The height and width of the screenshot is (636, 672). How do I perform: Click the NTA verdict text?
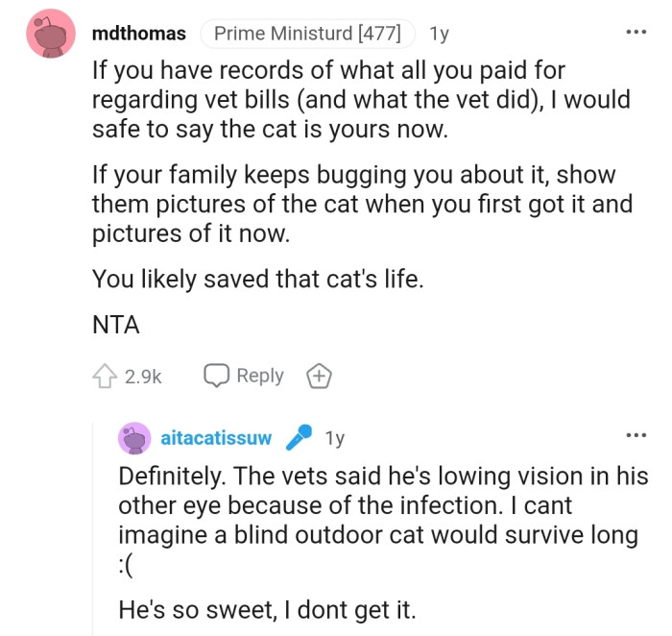pos(115,325)
